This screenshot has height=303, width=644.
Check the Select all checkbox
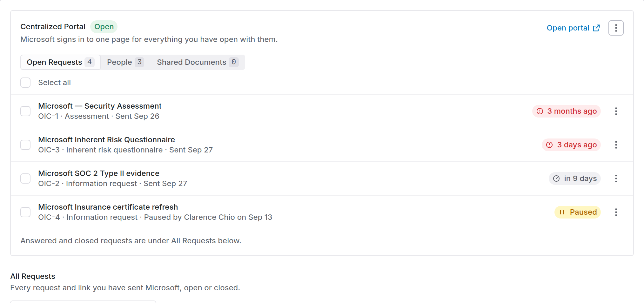point(25,83)
